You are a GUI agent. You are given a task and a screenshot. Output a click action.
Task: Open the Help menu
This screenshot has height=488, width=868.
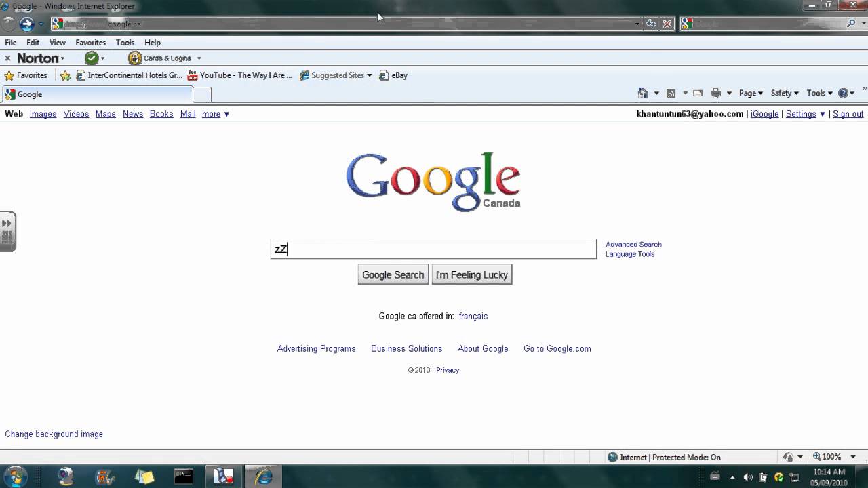click(153, 42)
